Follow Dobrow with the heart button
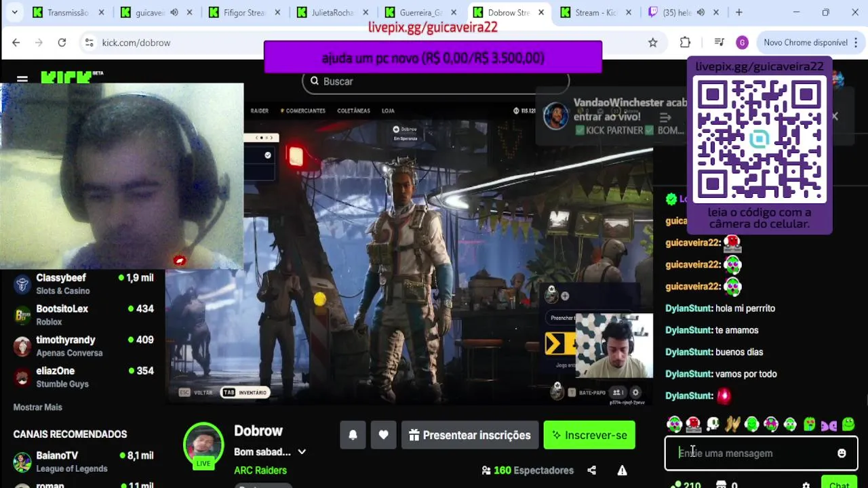 (383, 435)
